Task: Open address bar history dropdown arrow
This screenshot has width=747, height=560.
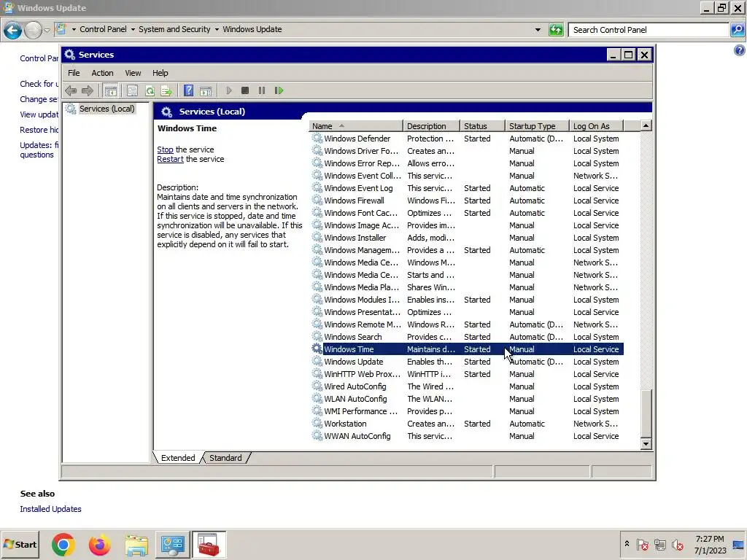Action: coord(538,29)
